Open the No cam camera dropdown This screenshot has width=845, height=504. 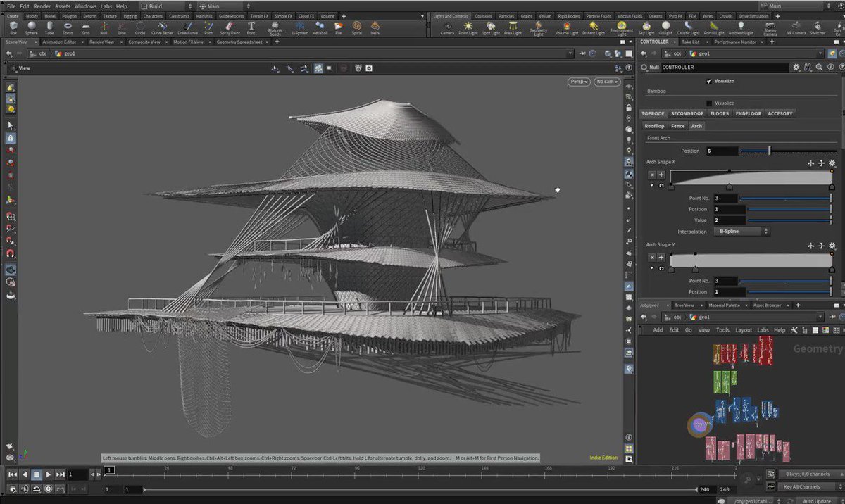(606, 81)
